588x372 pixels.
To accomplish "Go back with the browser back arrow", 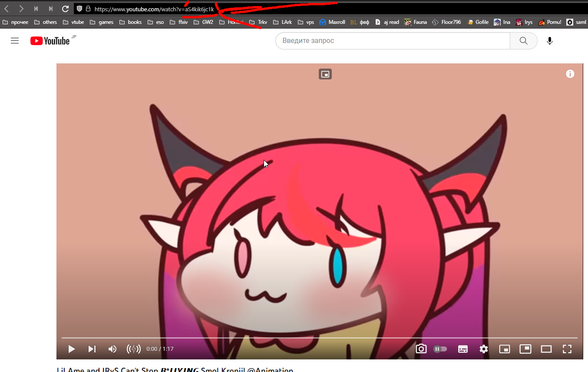I will click(7, 9).
